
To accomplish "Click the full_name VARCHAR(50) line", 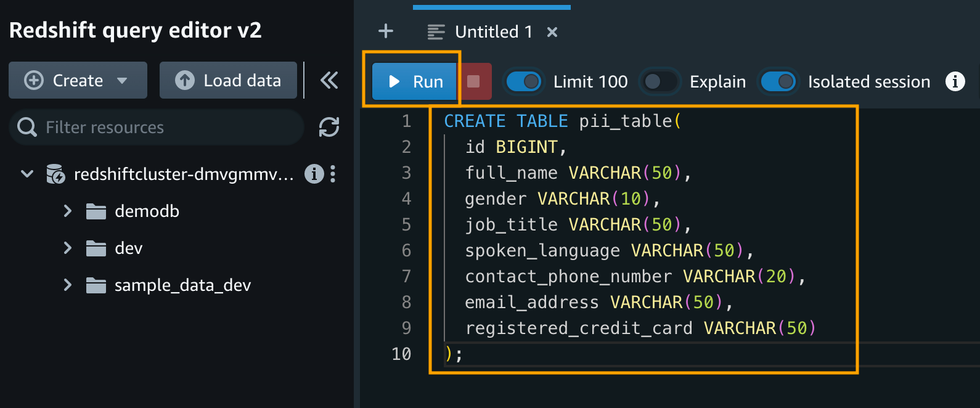I will tap(578, 173).
